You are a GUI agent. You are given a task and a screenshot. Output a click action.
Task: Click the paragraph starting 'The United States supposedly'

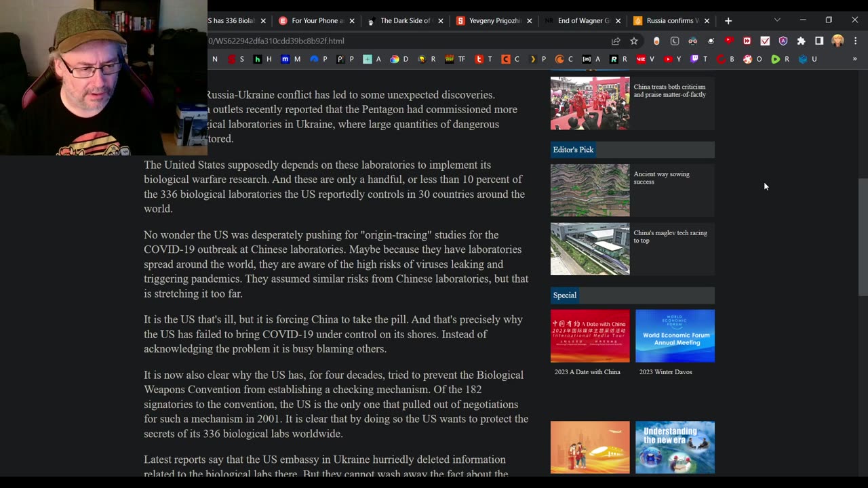point(334,186)
